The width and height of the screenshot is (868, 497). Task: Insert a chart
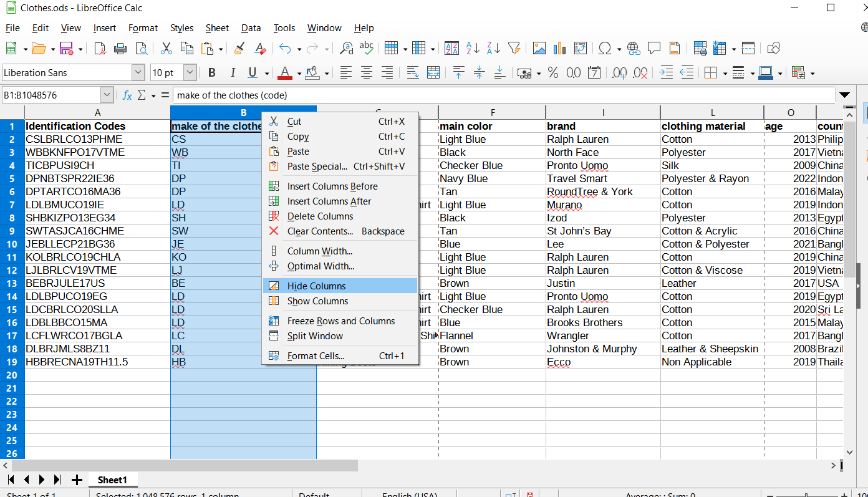point(559,48)
